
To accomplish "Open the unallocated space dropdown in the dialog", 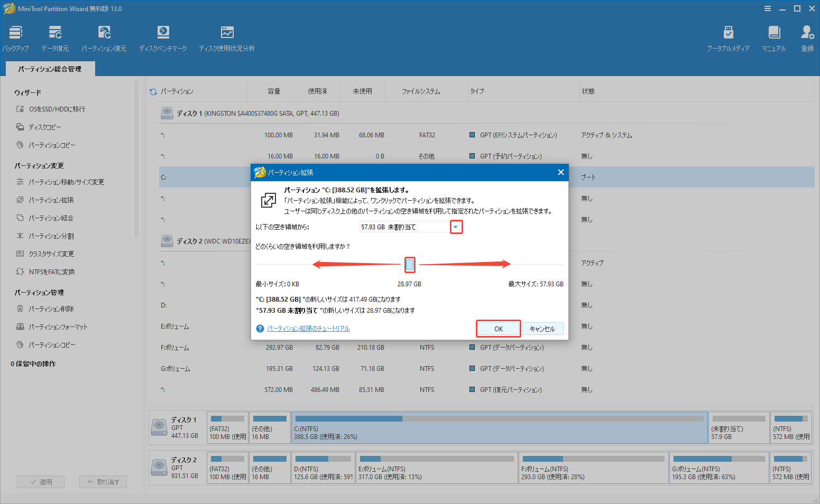I will click(x=456, y=227).
